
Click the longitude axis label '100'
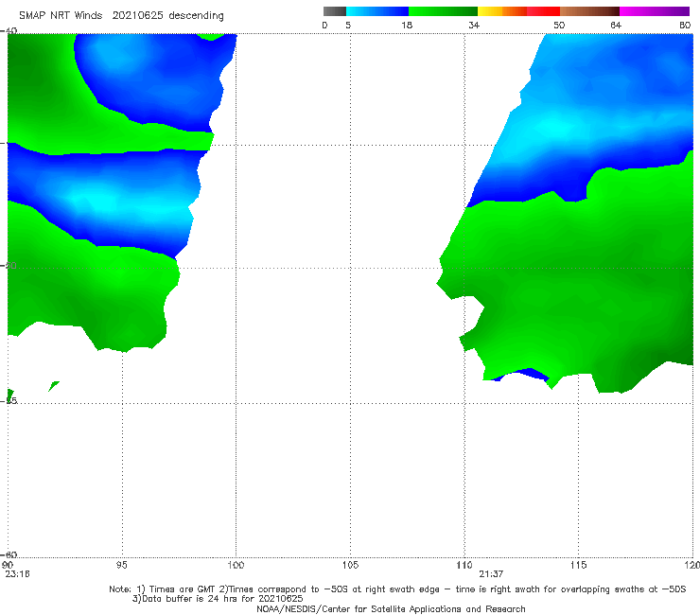tap(236, 565)
